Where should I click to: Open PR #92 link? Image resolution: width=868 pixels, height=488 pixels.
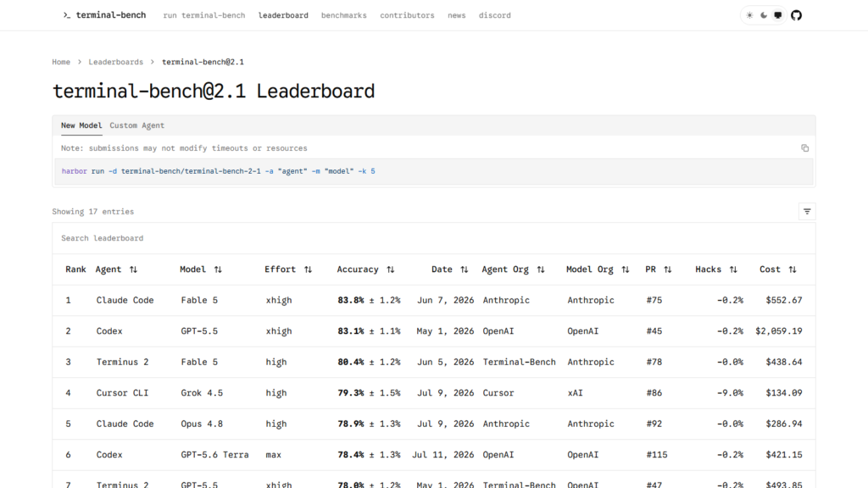pyautogui.click(x=654, y=424)
